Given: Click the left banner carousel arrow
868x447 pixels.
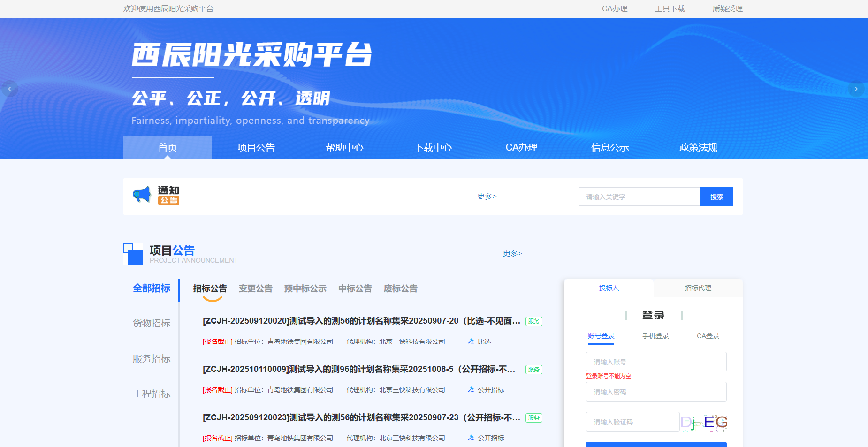Looking at the screenshot, I should pyautogui.click(x=9, y=89).
